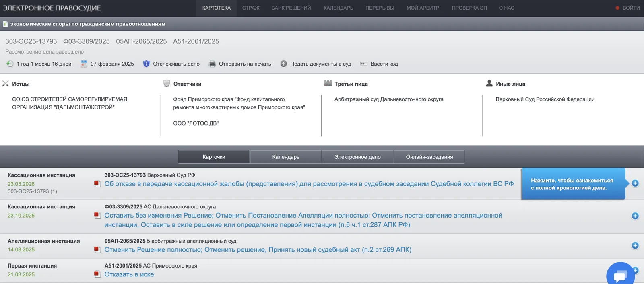Open PDF icon for АС Дальневосточного округа ruling
The image size is (644, 284).
(x=97, y=215)
